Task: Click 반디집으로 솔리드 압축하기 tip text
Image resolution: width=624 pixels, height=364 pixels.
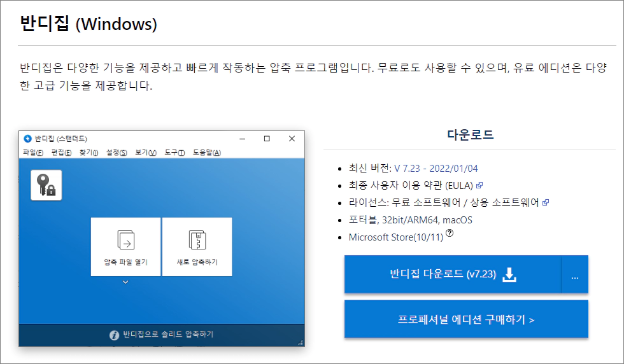Action: click(168, 334)
